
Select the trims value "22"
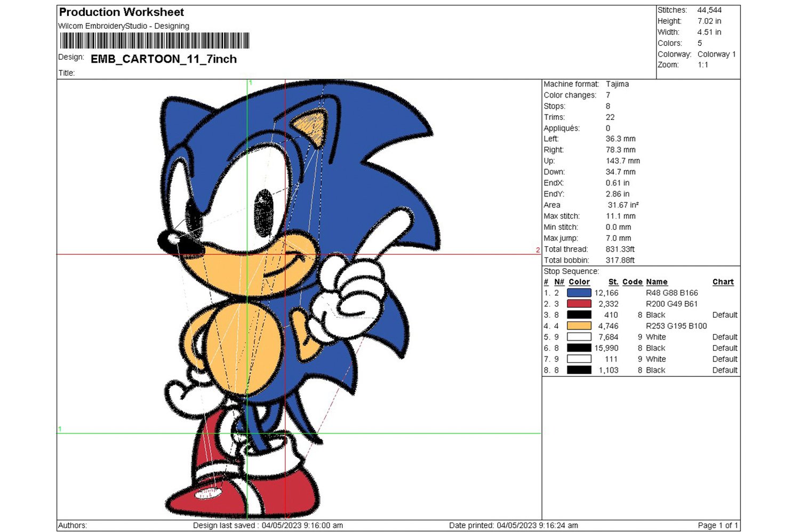(610, 117)
